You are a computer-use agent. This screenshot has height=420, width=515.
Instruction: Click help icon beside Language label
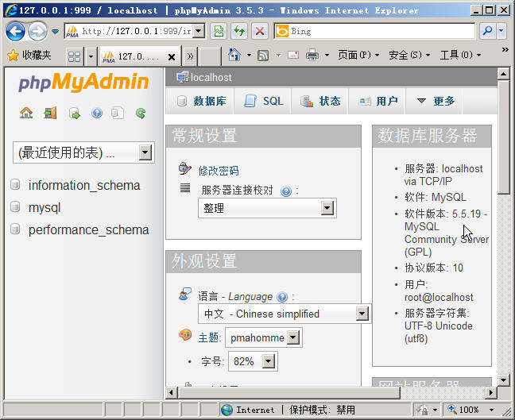point(282,297)
